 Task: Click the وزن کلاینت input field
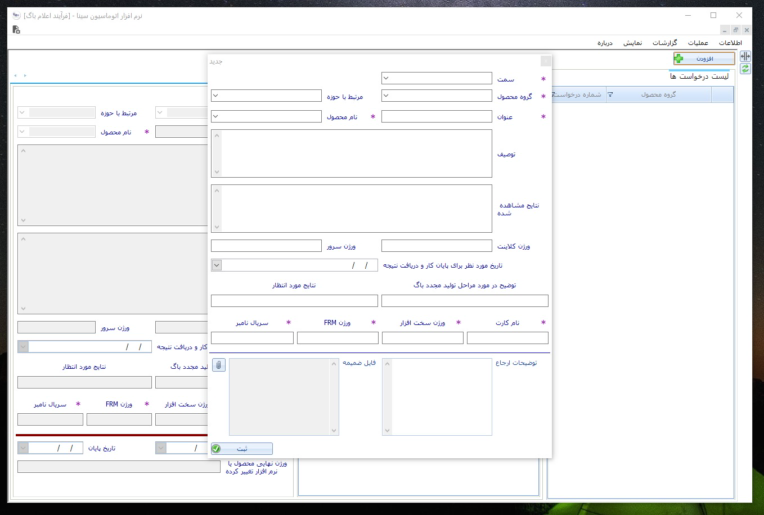(x=437, y=246)
